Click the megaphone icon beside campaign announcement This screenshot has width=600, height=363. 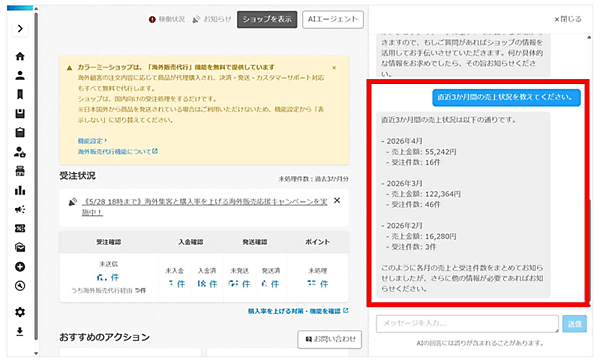tap(72, 202)
